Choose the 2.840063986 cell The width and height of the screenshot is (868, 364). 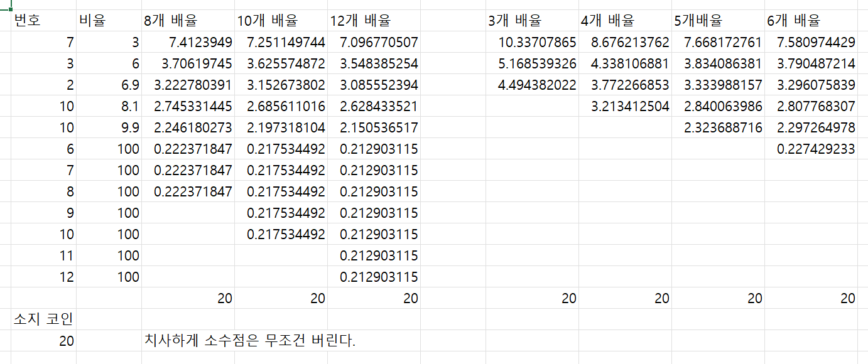pyautogui.click(x=719, y=107)
